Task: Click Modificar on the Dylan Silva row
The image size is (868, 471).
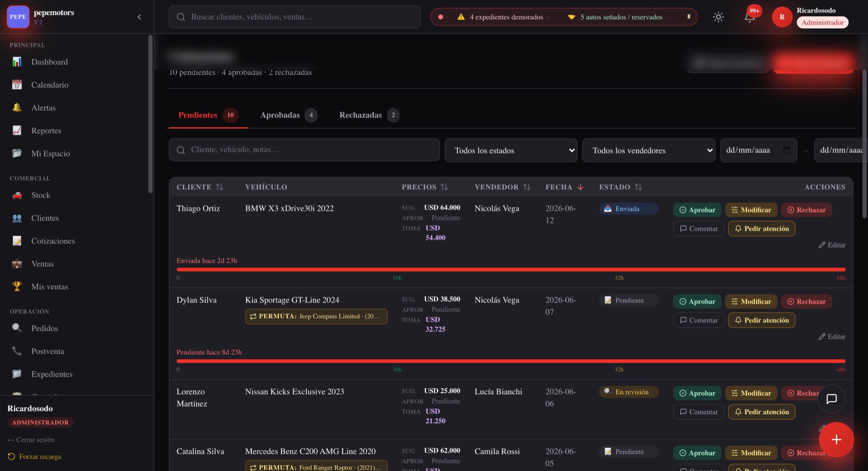Action: click(751, 302)
